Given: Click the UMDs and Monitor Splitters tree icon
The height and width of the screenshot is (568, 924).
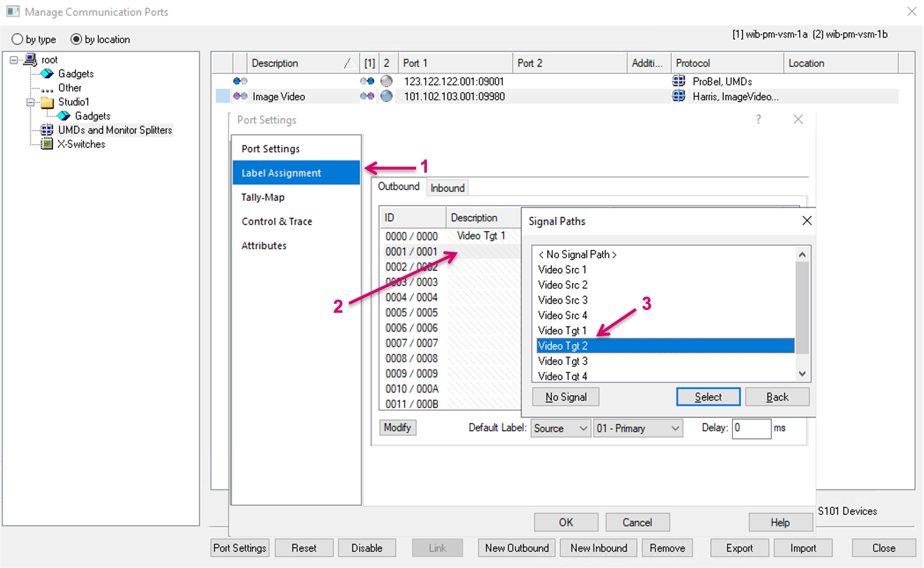Looking at the screenshot, I should tap(47, 130).
